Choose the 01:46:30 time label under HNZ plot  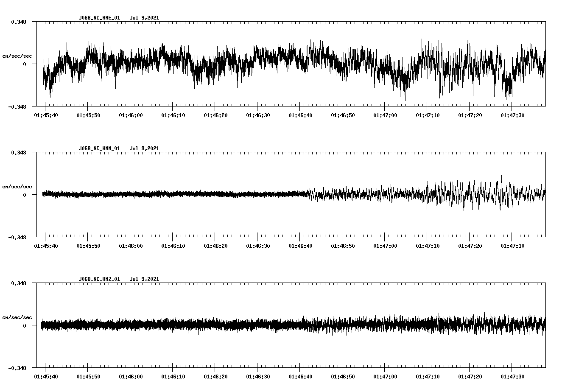coord(258,377)
